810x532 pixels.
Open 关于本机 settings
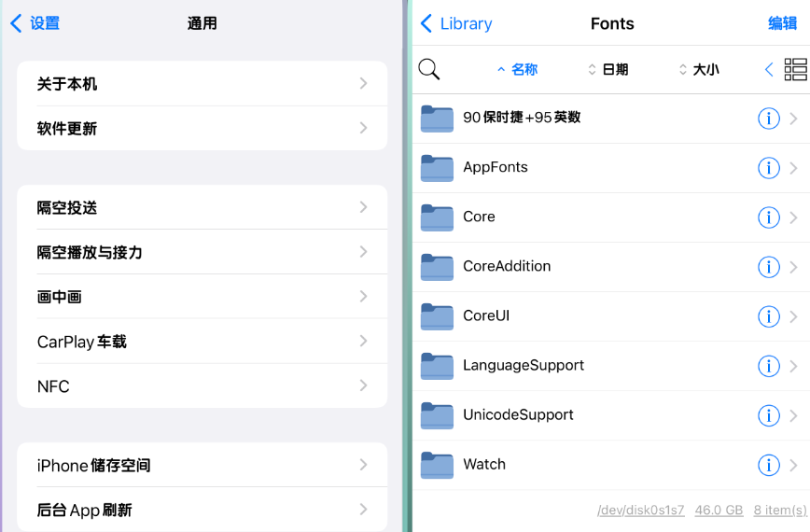point(202,84)
